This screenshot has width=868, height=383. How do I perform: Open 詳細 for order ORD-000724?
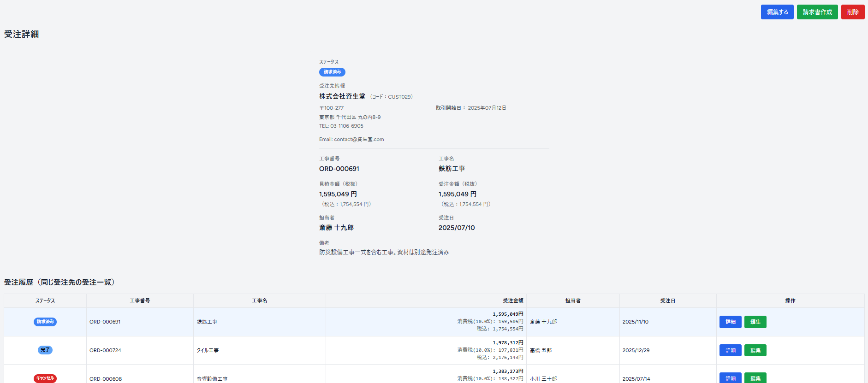coord(730,350)
